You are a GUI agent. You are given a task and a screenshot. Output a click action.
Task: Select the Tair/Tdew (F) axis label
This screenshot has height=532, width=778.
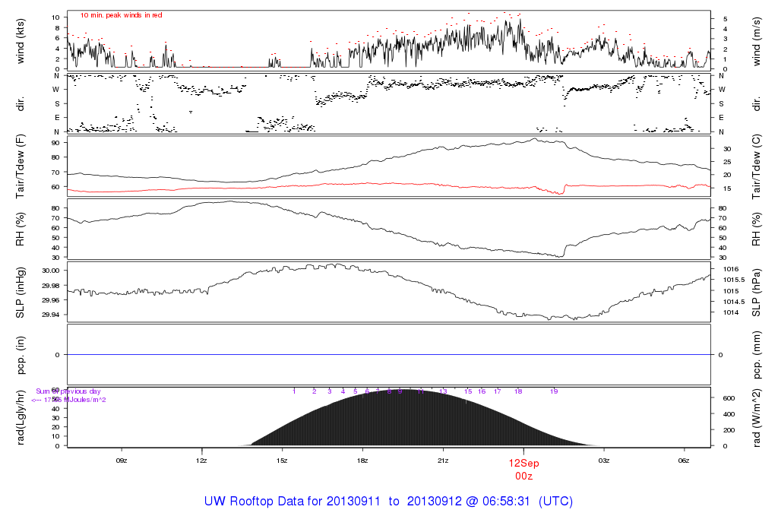coord(21,166)
